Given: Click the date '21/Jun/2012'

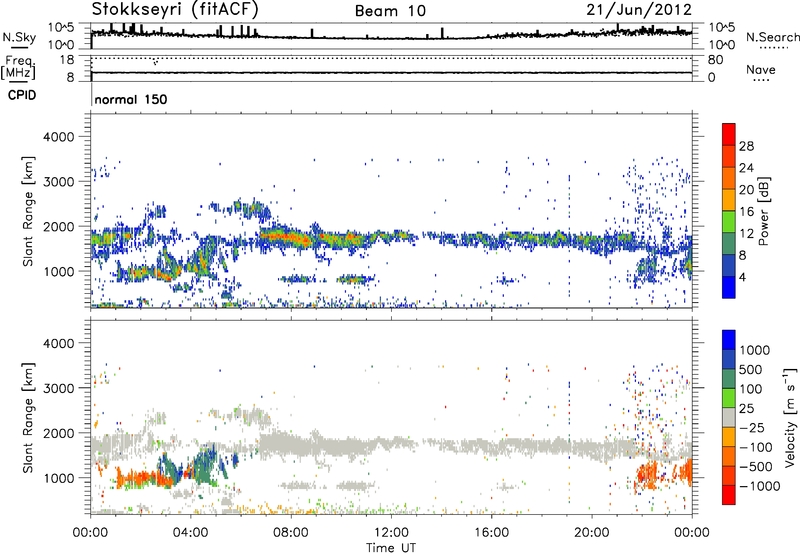Looking at the screenshot, I should pos(639,10).
